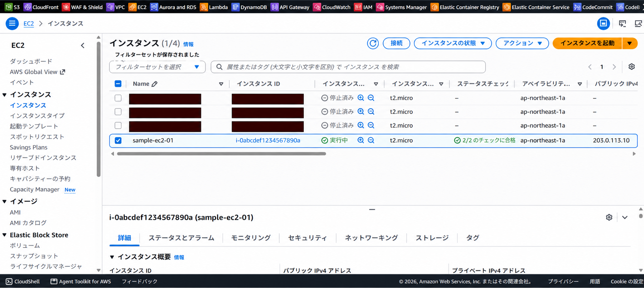Click the instance search input field
The width and height of the screenshot is (644, 288).
tap(348, 67)
